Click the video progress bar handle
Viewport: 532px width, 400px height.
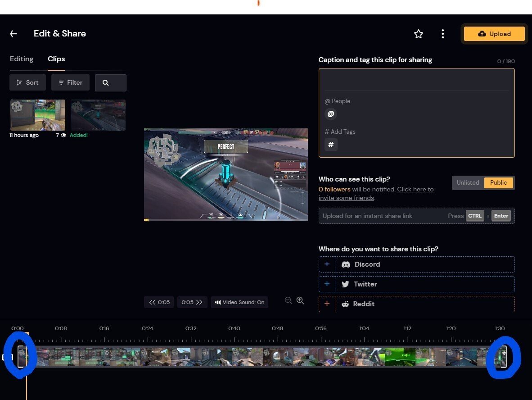tap(147, 220)
